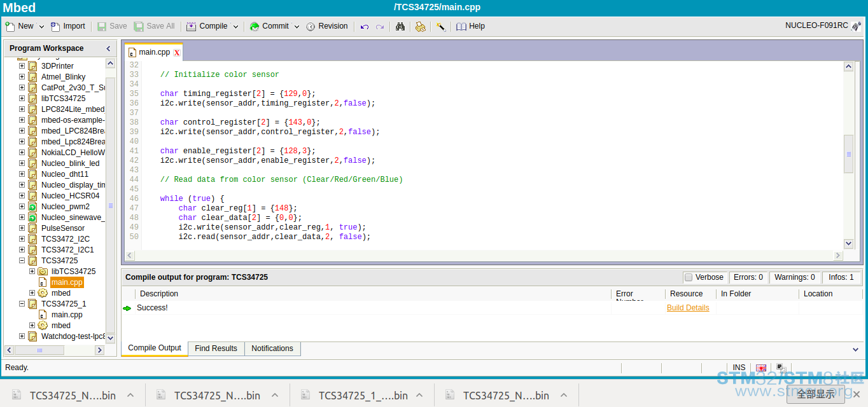Expand the mbed library under TCS34725_1
This screenshot has height=407, width=868.
coord(32,326)
